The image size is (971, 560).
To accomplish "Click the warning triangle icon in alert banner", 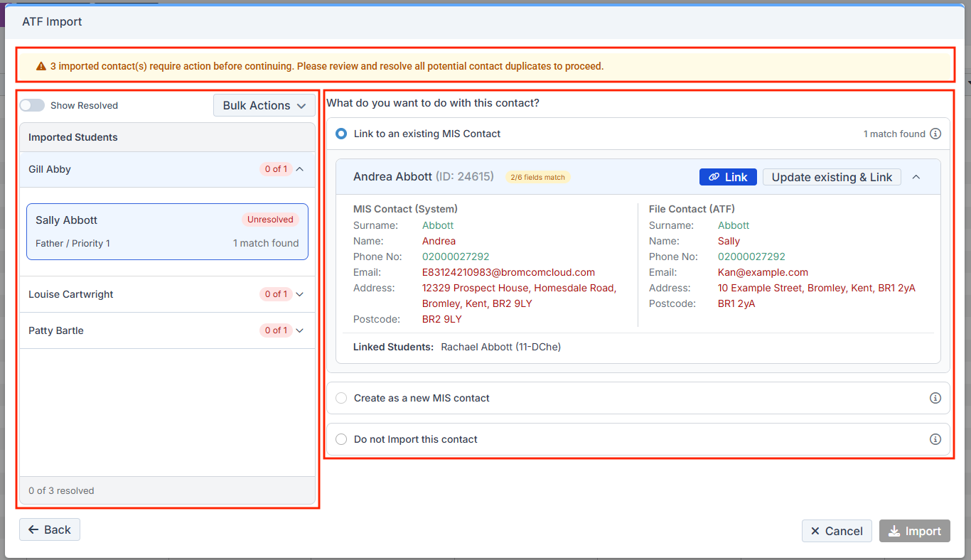I will [41, 66].
